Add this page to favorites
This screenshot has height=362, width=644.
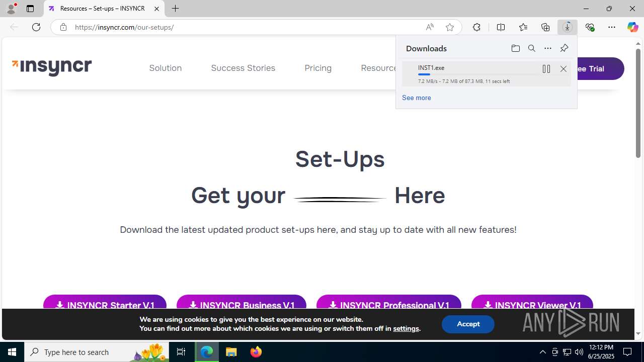450,27
